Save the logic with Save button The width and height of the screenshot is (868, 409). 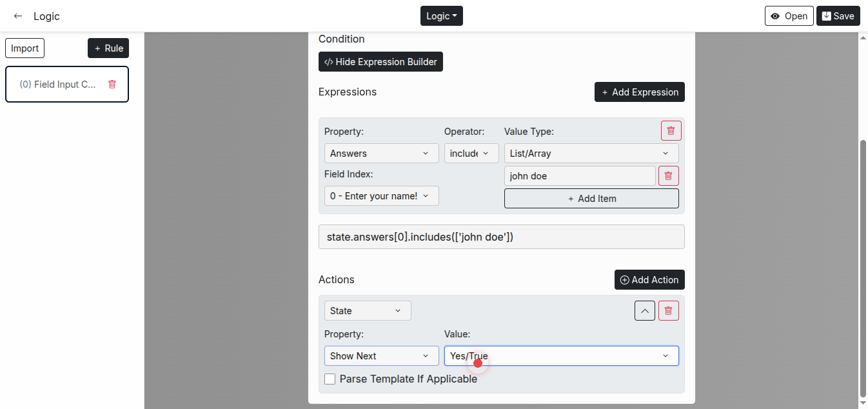[x=838, y=16]
